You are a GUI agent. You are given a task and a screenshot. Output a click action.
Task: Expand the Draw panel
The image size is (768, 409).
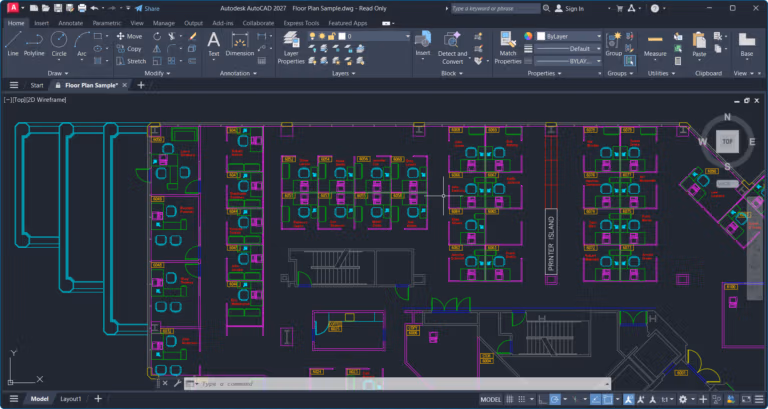point(57,73)
